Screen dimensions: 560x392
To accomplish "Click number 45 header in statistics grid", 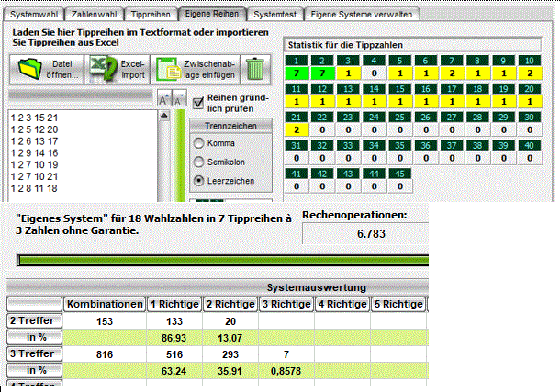I will click(x=400, y=174).
